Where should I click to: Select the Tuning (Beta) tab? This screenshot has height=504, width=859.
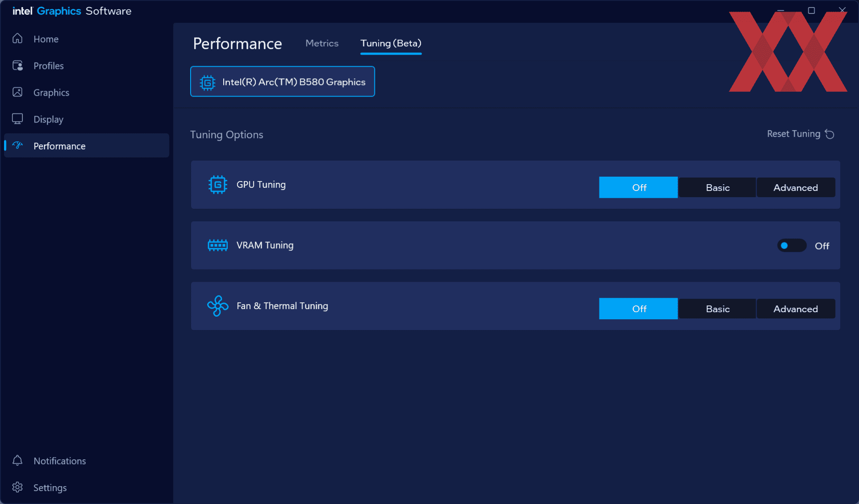pyautogui.click(x=391, y=43)
